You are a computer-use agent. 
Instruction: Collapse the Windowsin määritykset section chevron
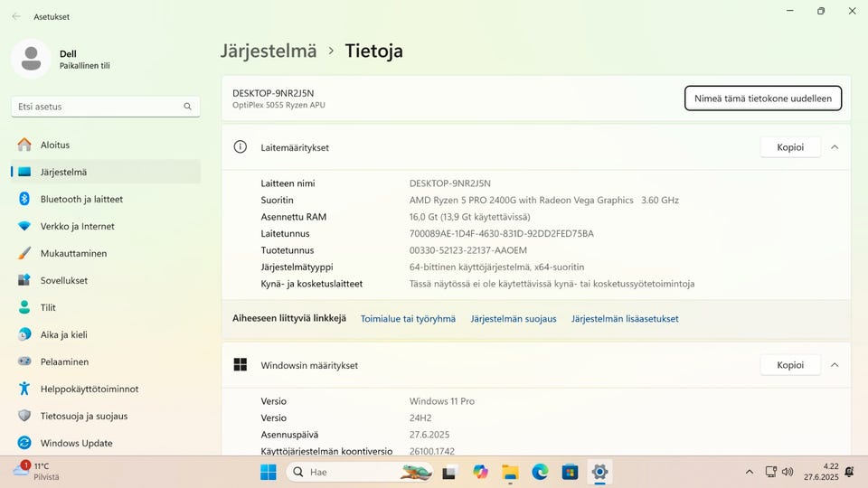click(x=835, y=365)
